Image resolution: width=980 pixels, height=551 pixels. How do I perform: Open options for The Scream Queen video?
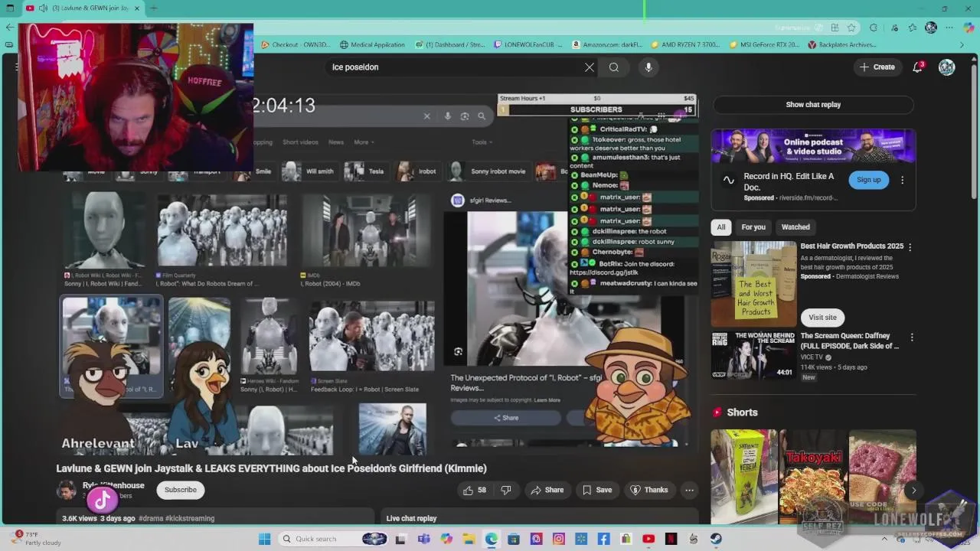912,337
